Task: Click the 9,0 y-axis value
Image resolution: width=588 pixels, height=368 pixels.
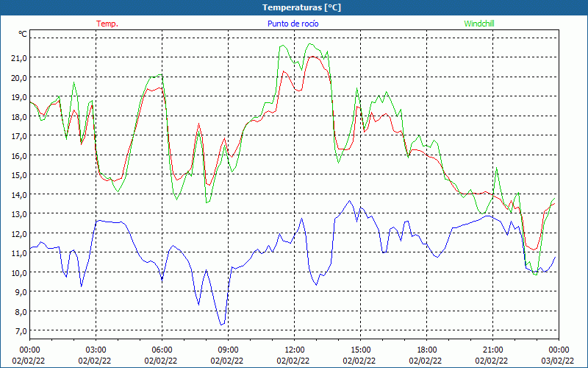Action: [21, 291]
